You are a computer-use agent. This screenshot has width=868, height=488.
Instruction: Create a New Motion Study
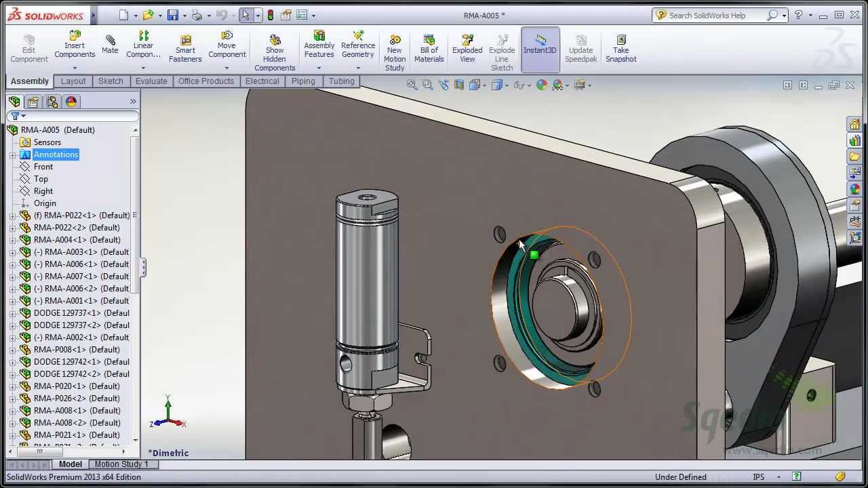tap(395, 53)
